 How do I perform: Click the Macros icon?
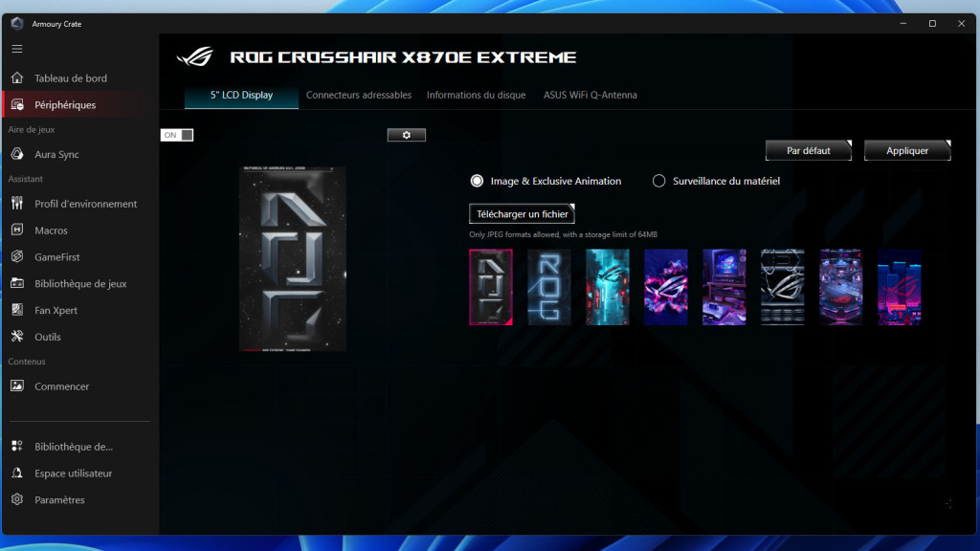tap(17, 231)
